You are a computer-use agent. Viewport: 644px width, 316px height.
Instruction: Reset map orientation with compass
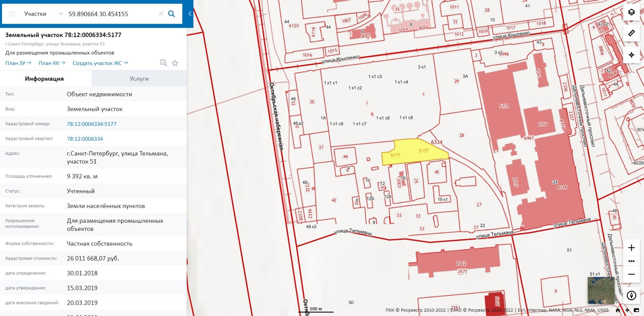tap(632, 295)
